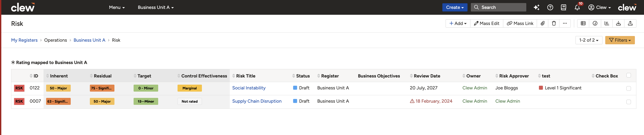Open the Social Instability risk link
Viewport: 644px width, 135px height.
coord(249,88)
